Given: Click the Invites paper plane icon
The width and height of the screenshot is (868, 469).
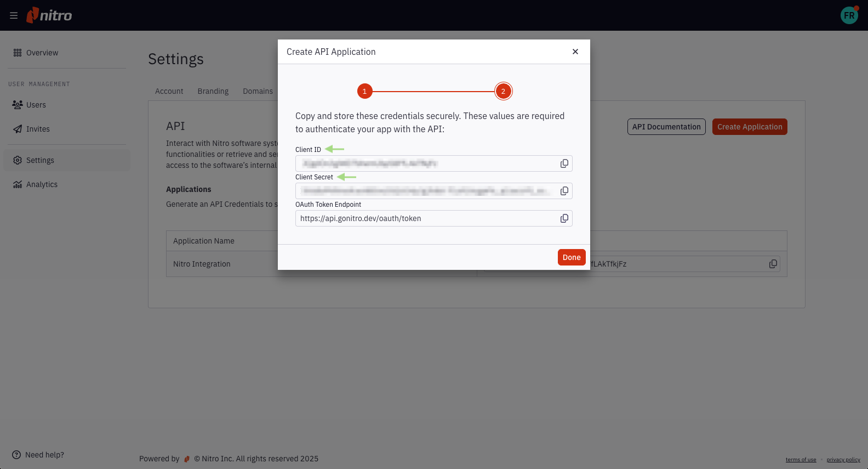Looking at the screenshot, I should pos(18,129).
